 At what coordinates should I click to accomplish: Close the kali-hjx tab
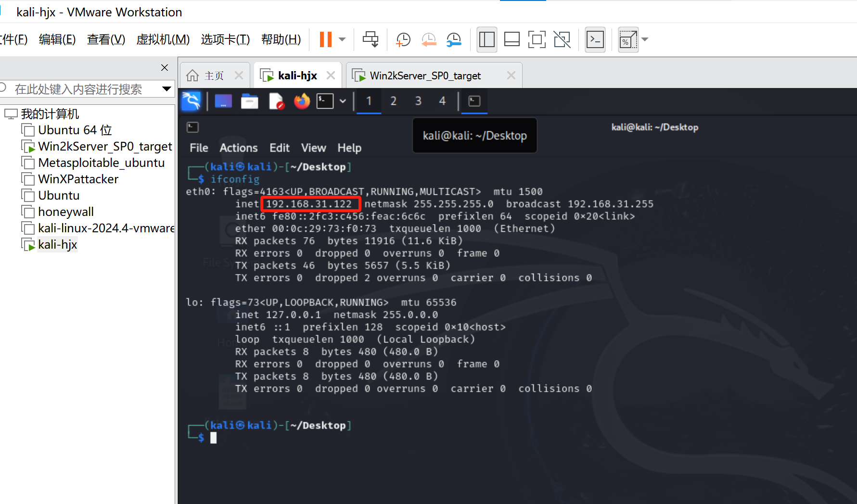pos(331,76)
